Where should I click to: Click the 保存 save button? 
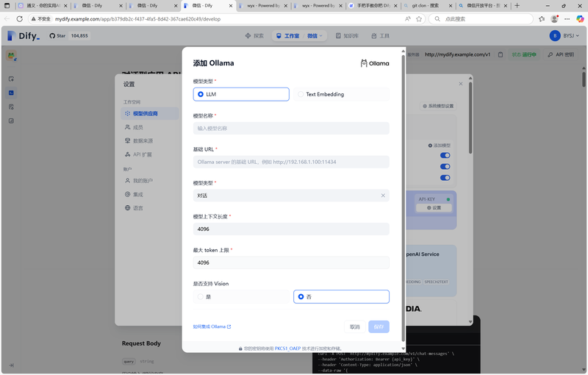pos(379,326)
